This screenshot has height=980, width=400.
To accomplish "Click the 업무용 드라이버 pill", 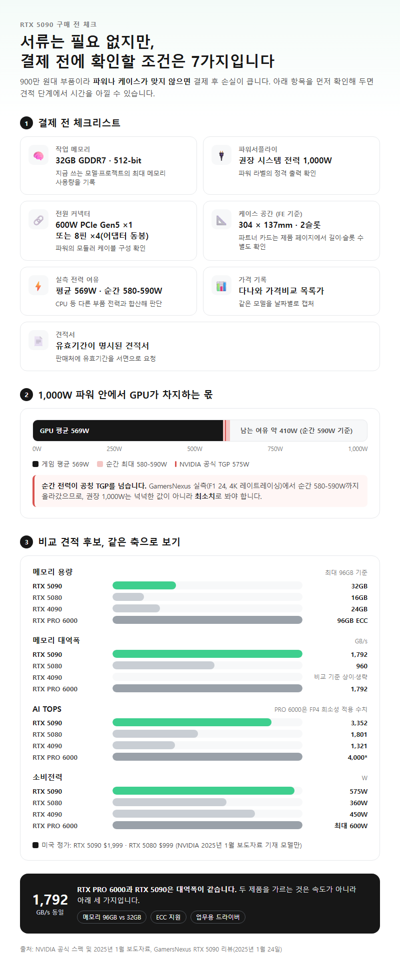I will pyautogui.click(x=218, y=917).
